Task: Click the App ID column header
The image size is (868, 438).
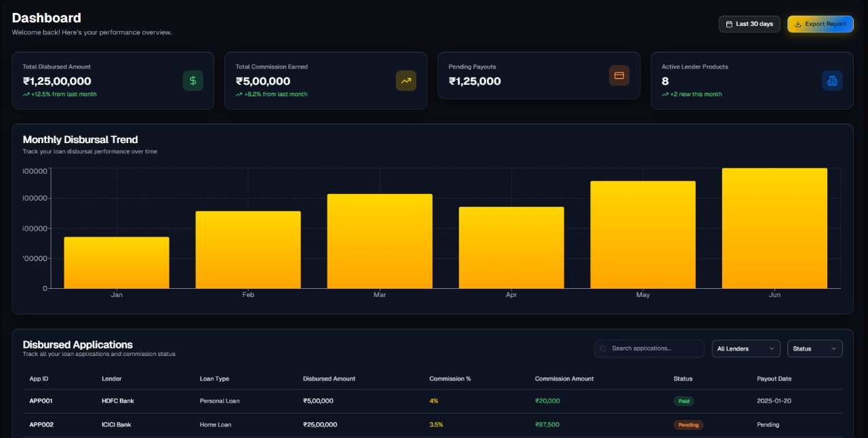Action: (39, 379)
